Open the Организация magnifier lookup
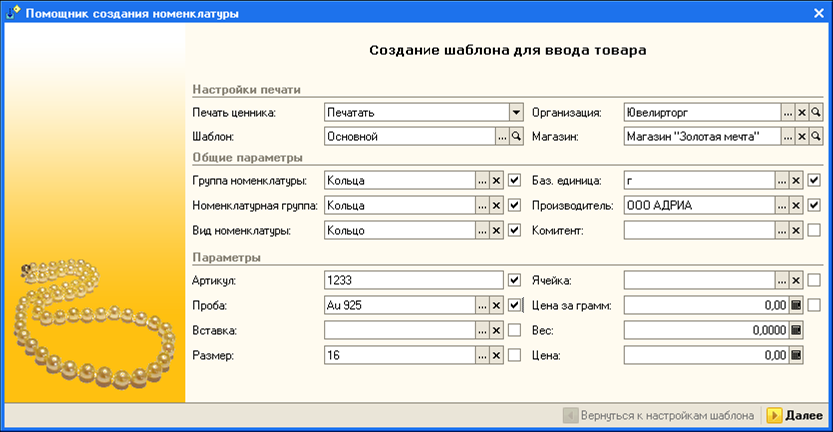 coord(816,113)
